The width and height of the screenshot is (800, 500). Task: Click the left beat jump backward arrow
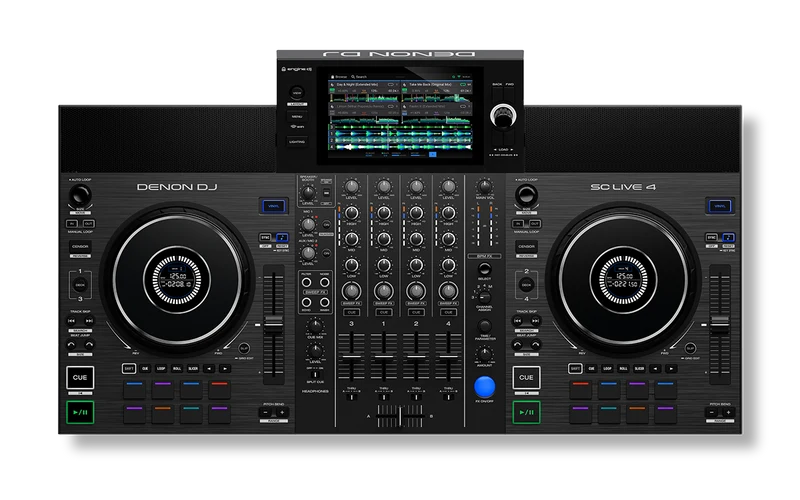72,344
